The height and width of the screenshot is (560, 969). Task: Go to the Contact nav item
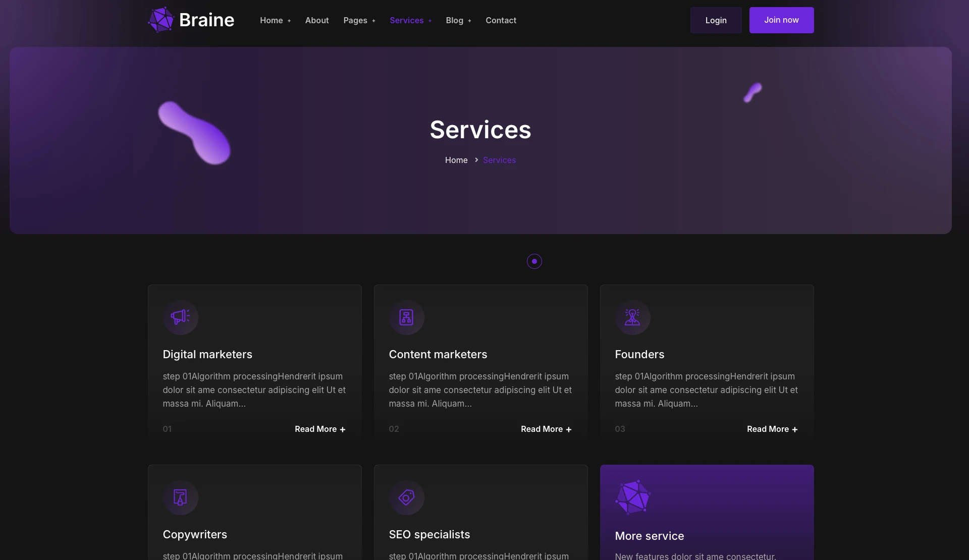coord(501,20)
